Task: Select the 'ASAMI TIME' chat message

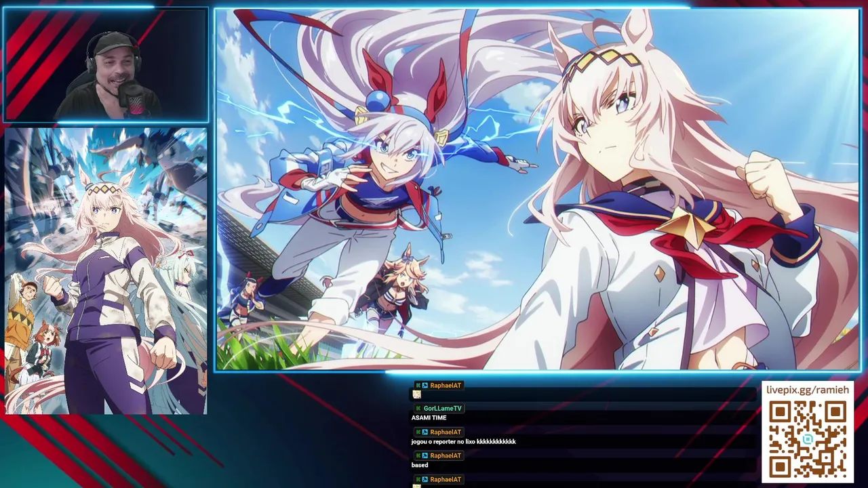Action: [x=429, y=418]
